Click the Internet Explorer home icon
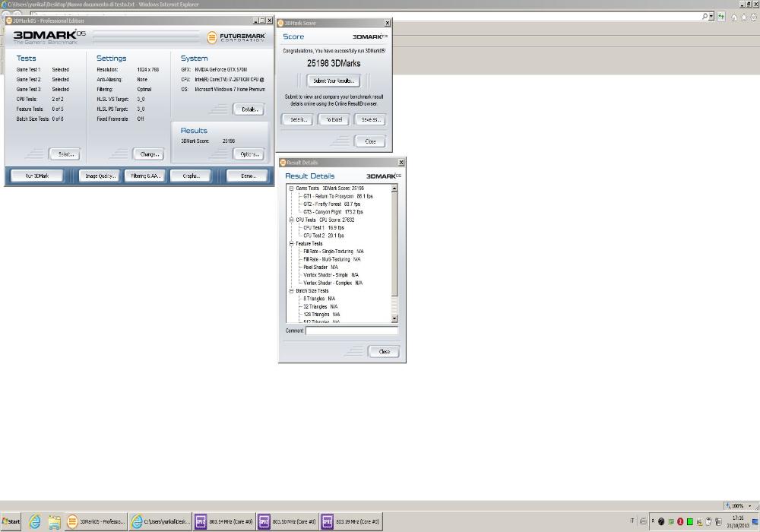Viewport: 760px width, 532px height. 734,17
